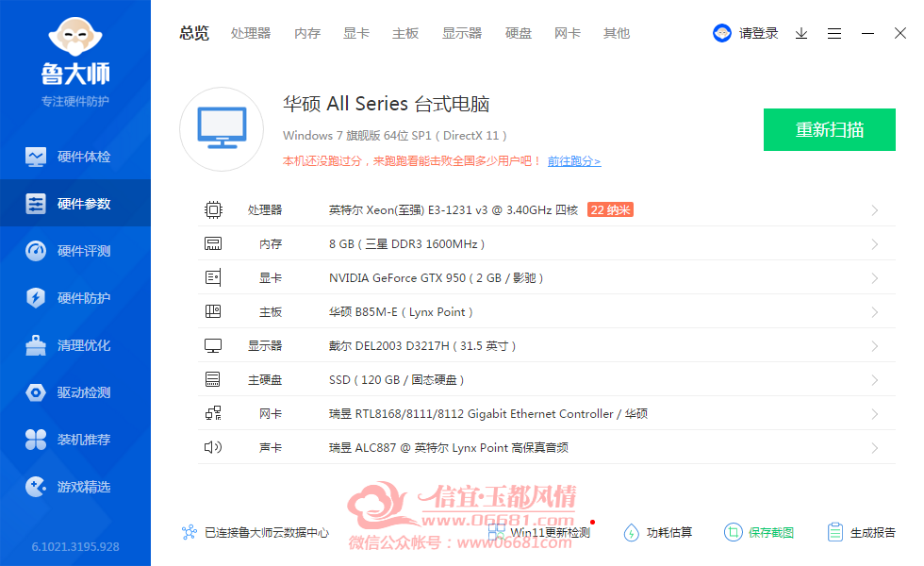Go to 硬件防护 shield section
Image resolution: width=924 pixels, height=566 pixels.
75,298
